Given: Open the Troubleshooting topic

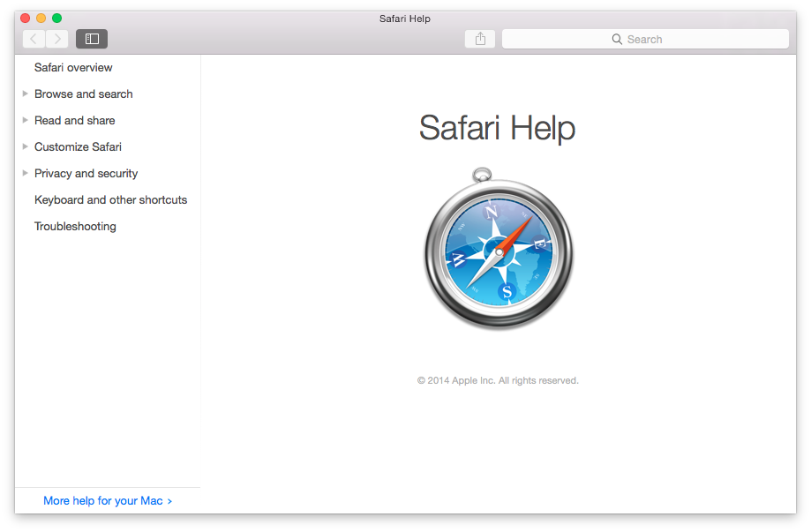Looking at the screenshot, I should click(x=76, y=227).
